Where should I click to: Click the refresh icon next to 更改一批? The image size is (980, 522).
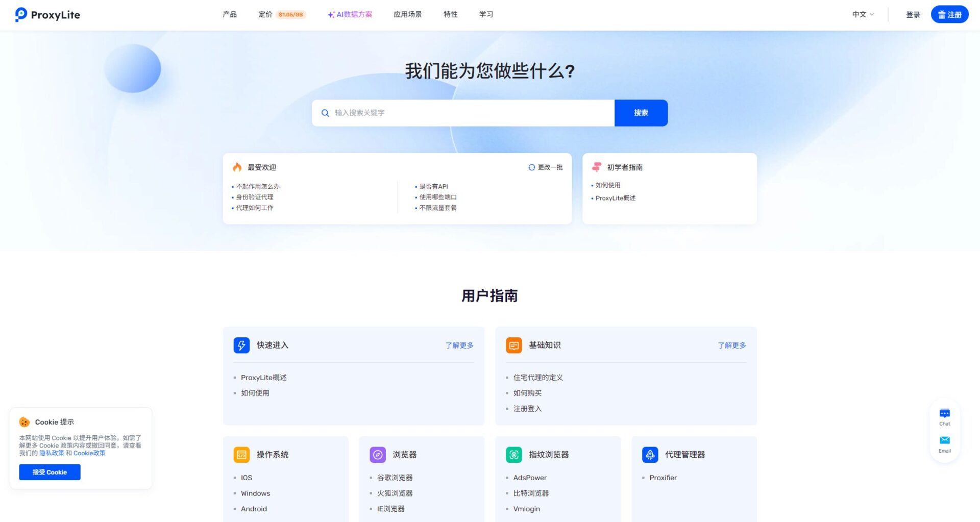coord(532,167)
